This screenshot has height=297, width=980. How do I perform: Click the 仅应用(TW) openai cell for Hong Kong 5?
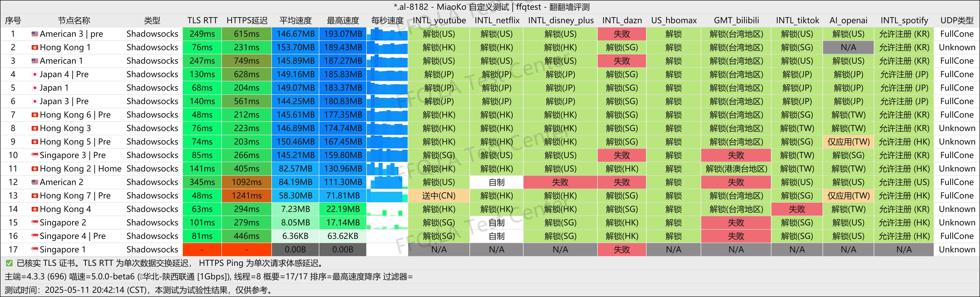848,142
